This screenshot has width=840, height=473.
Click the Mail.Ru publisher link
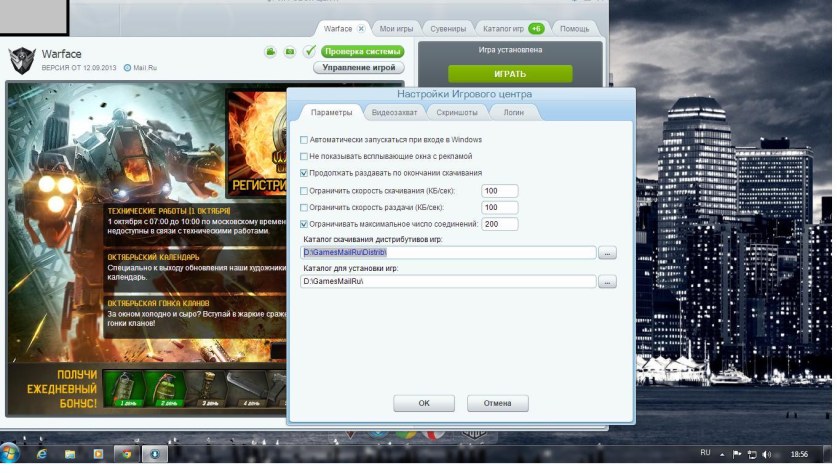(x=145, y=68)
